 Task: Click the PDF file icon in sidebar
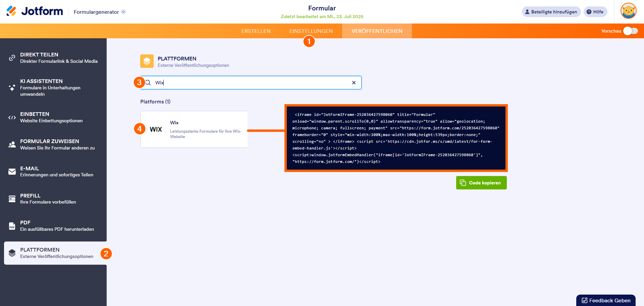coord(12,226)
